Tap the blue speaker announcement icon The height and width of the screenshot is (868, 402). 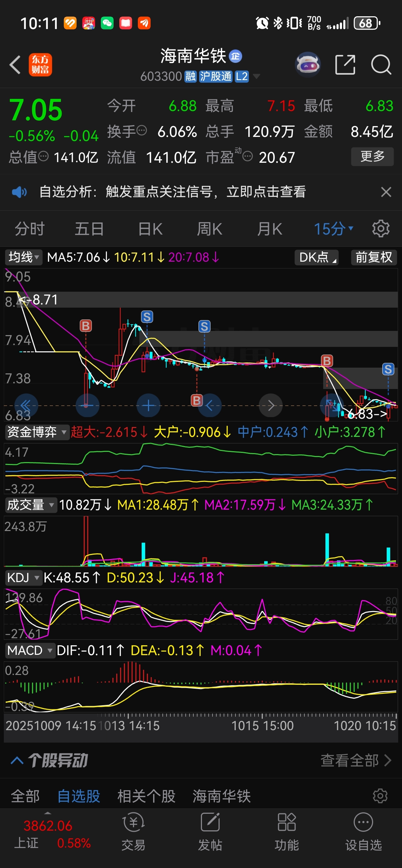click(x=19, y=192)
